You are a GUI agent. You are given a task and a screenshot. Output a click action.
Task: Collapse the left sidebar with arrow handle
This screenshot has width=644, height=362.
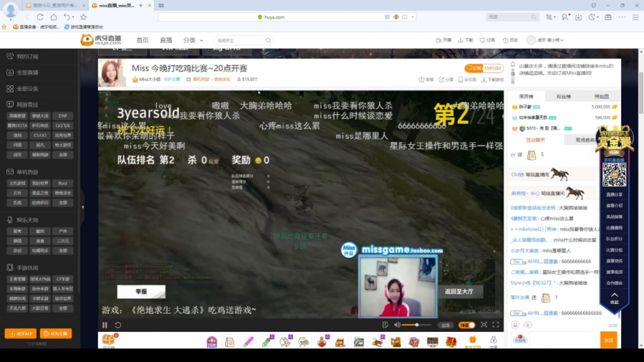82,206
